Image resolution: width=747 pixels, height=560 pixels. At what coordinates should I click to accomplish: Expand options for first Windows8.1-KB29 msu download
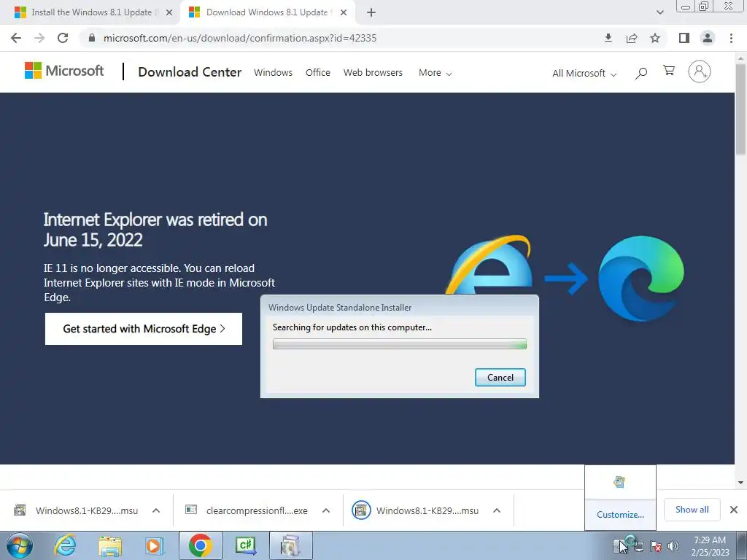click(156, 510)
